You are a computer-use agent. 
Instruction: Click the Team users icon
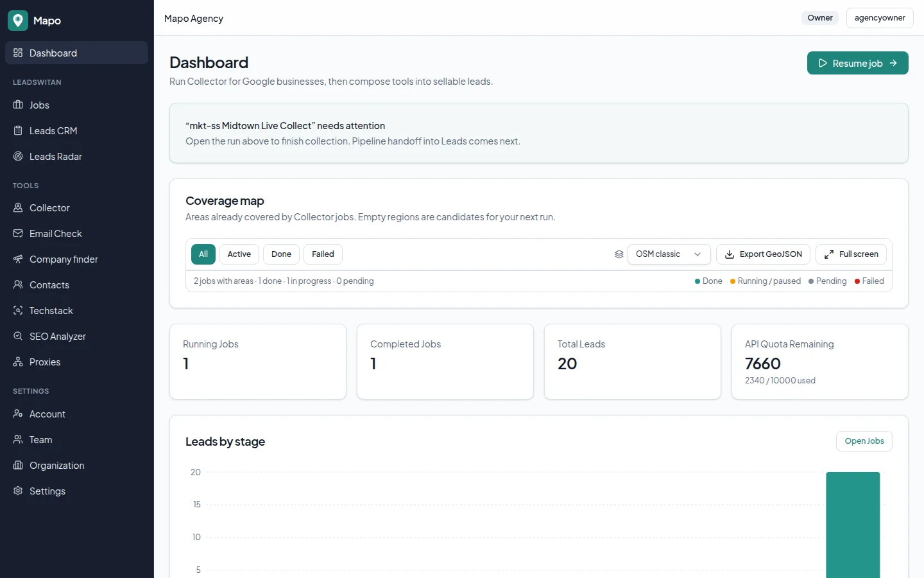18,439
